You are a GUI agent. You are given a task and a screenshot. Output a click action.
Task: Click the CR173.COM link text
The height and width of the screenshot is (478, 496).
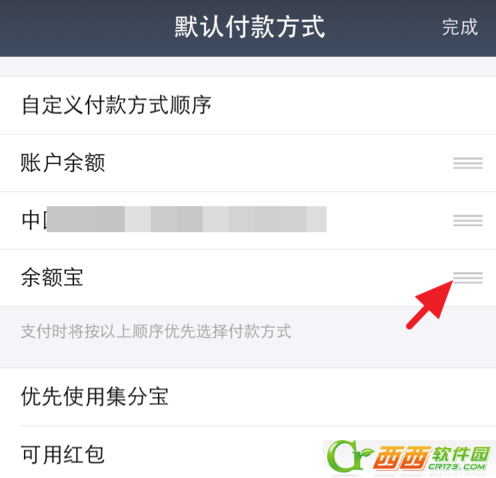pos(457,467)
